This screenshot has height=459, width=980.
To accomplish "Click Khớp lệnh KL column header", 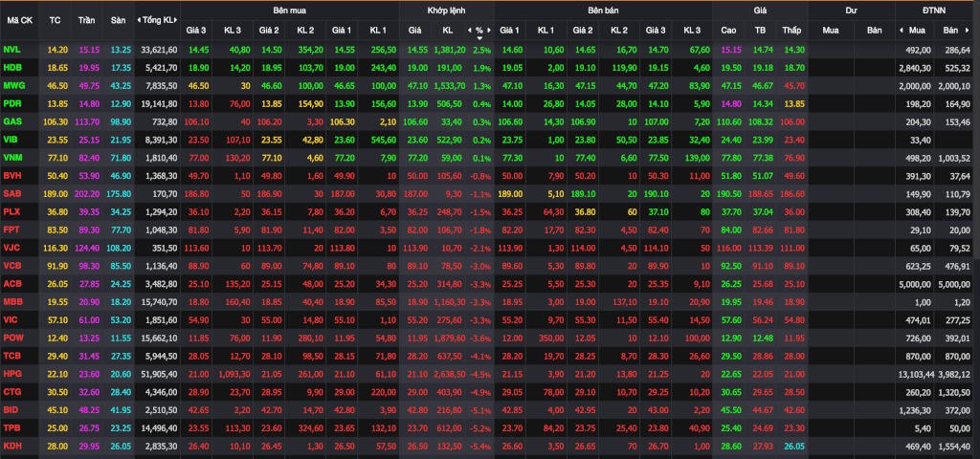I will coord(448,30).
